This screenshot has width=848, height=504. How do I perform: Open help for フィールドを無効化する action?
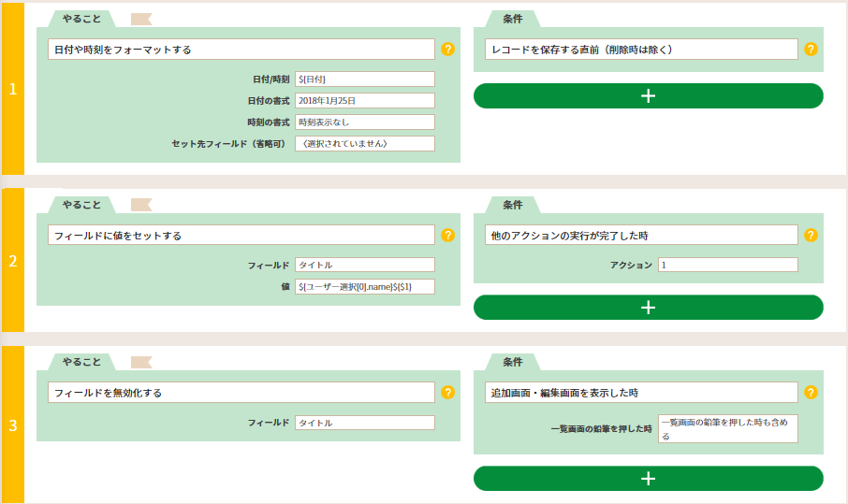click(x=447, y=392)
